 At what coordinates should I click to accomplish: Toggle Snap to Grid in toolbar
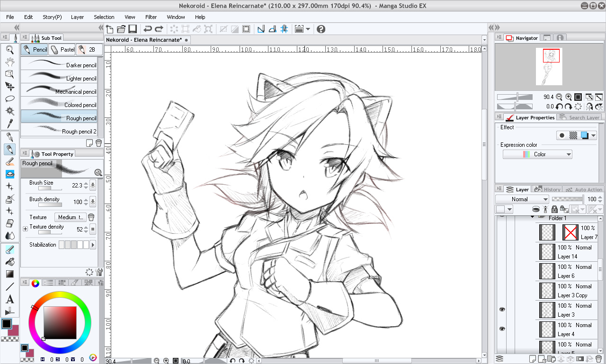284,29
